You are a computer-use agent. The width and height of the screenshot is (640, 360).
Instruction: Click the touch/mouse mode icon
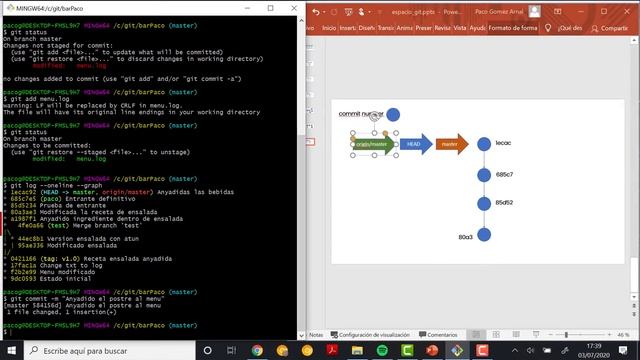pyautogui.click(x=361, y=12)
